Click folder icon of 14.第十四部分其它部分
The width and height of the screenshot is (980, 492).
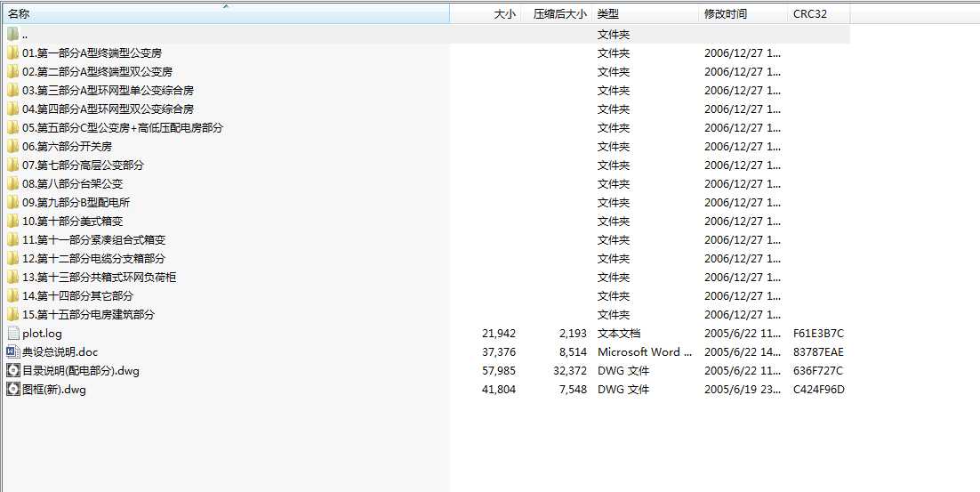click(12, 295)
